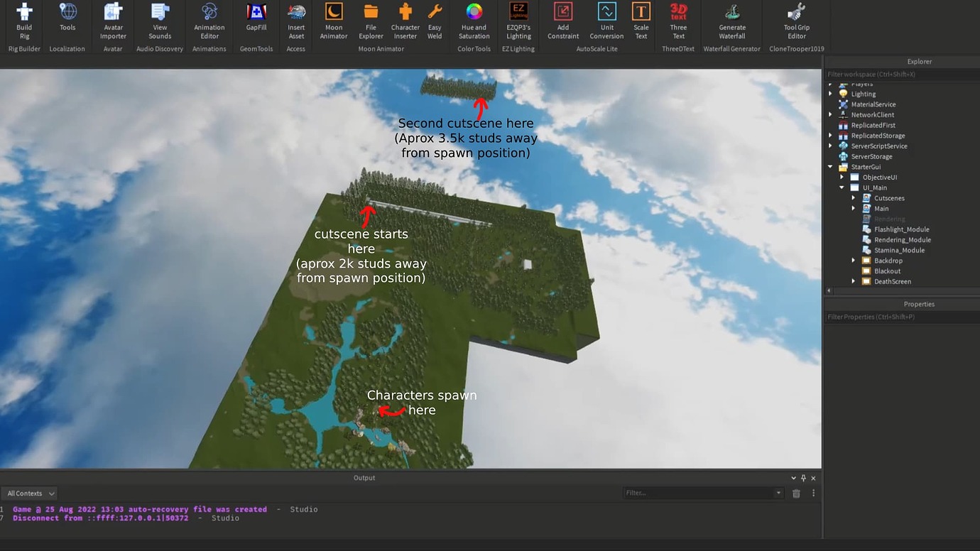Open the Animation Editor
980x551 pixels.
click(x=209, y=21)
